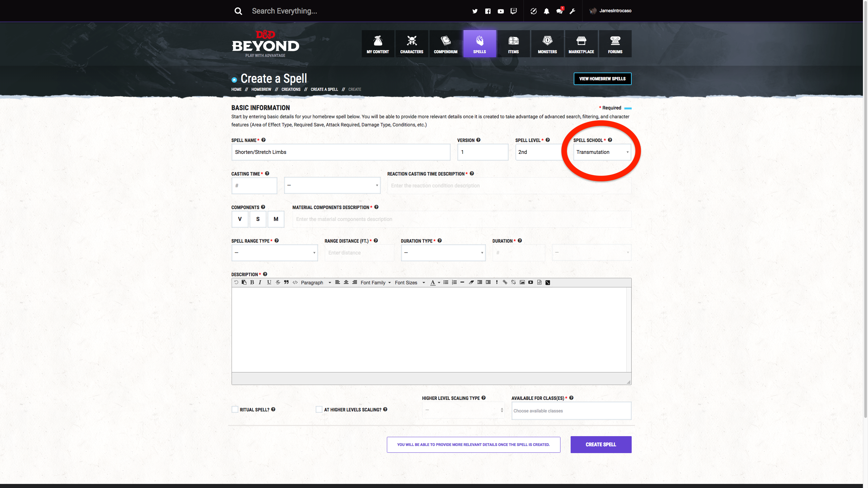Insert a video in the editor

tap(531, 282)
